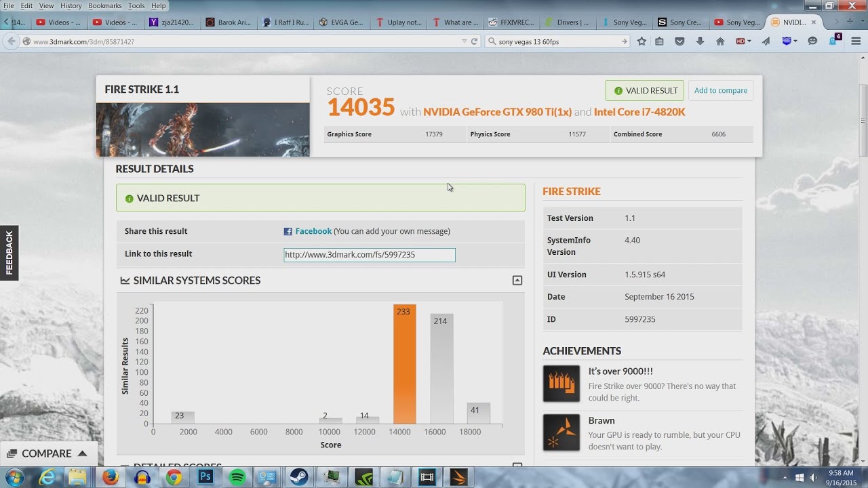This screenshot has width=868, height=488.
Task: Switch to the 'zja21420...' Yahoo tab
Action: 172,22
